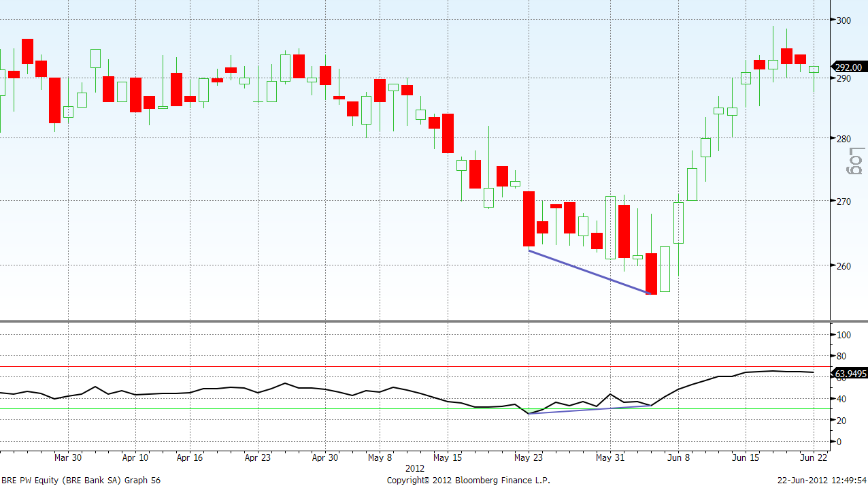Click the Apr 23 date label

(257, 457)
